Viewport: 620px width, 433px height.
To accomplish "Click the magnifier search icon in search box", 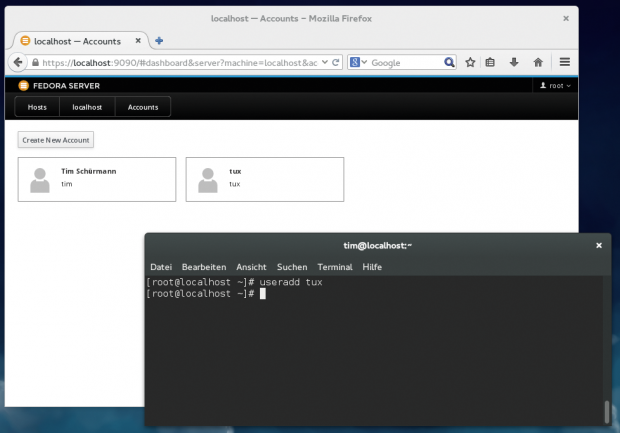I will pyautogui.click(x=450, y=62).
